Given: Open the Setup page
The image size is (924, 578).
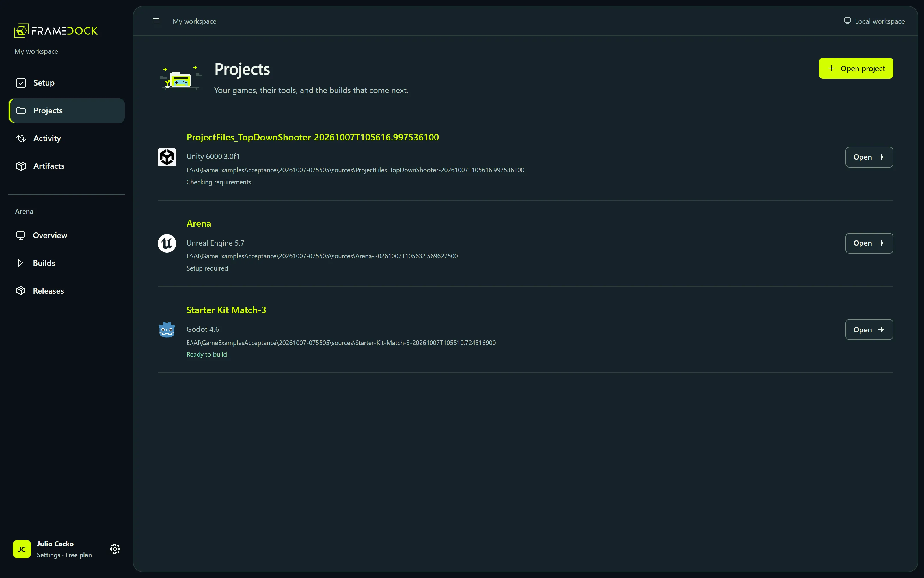Looking at the screenshot, I should 66,83.
